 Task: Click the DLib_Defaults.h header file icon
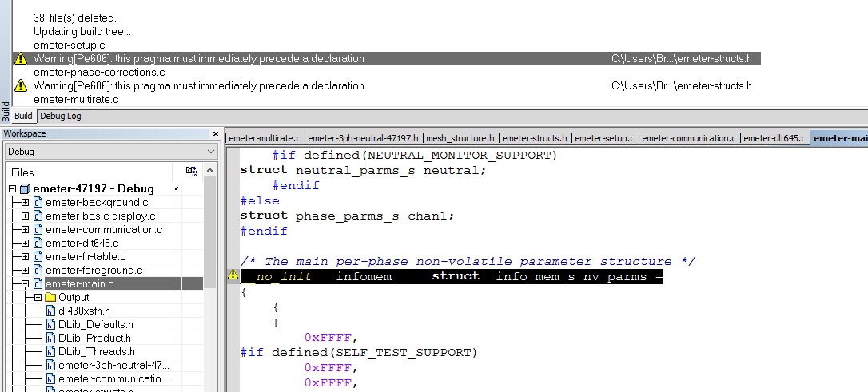(x=50, y=325)
